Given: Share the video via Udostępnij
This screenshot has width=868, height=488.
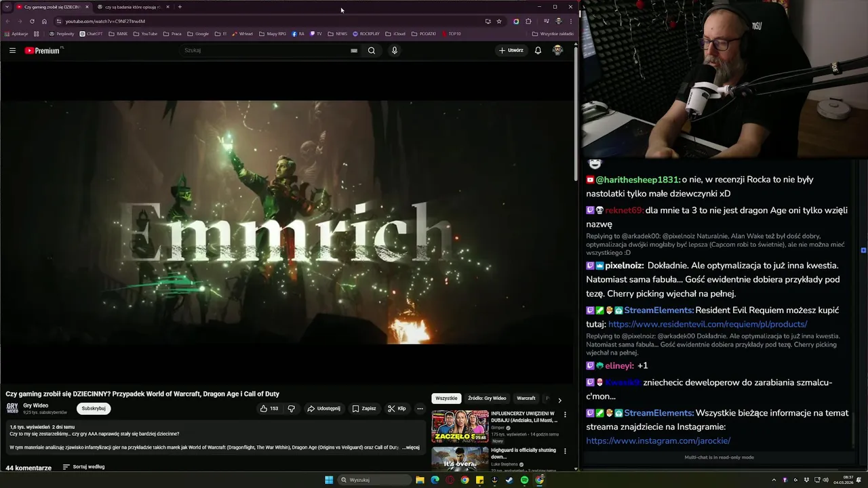Looking at the screenshot, I should coord(323,409).
